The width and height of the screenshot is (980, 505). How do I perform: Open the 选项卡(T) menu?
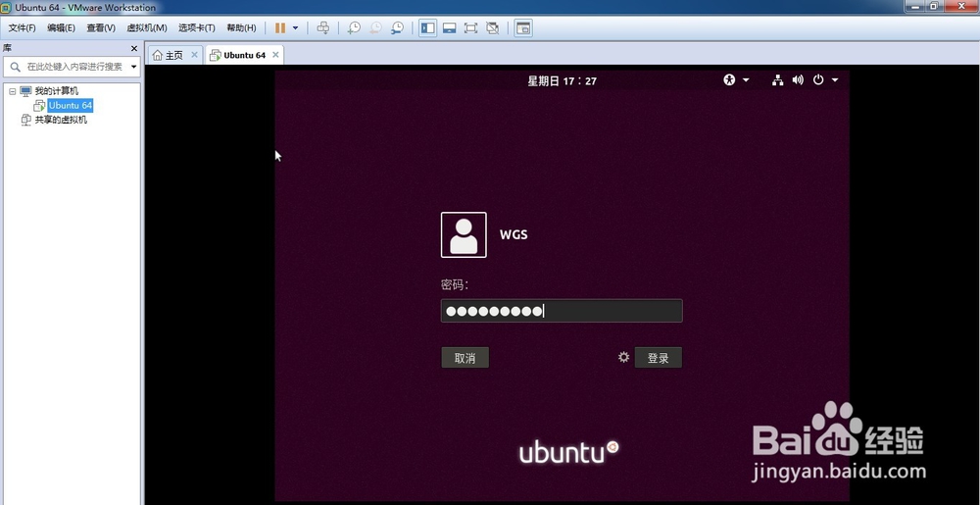pyautogui.click(x=196, y=28)
